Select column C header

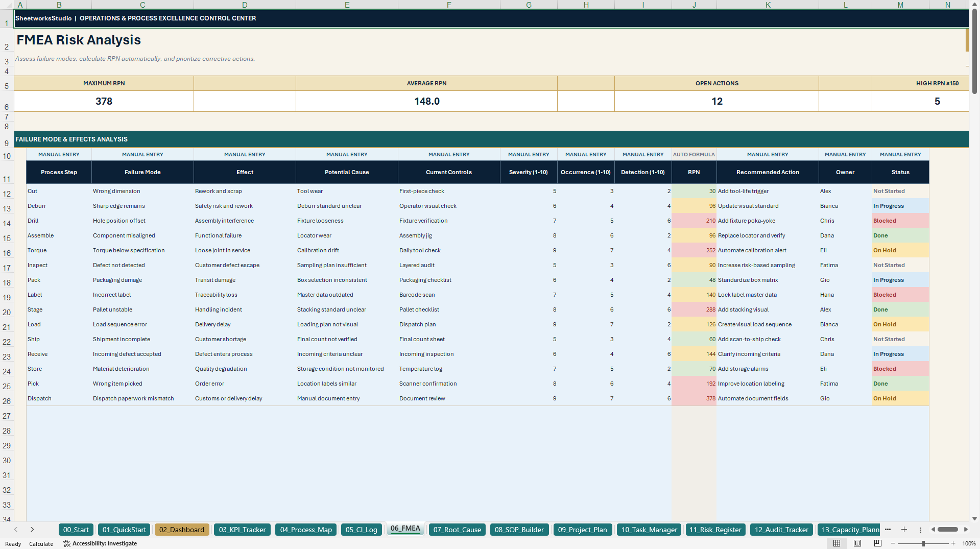coord(142,5)
